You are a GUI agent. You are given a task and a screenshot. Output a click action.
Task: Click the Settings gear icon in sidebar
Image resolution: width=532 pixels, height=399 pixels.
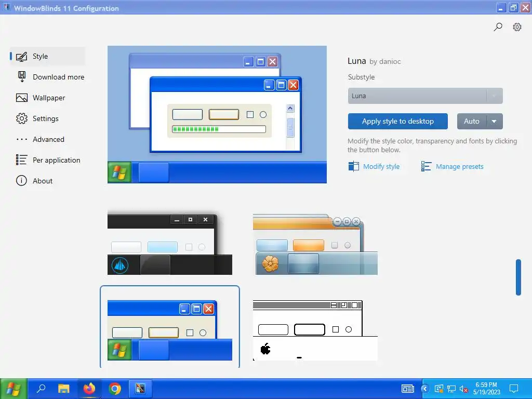point(22,118)
